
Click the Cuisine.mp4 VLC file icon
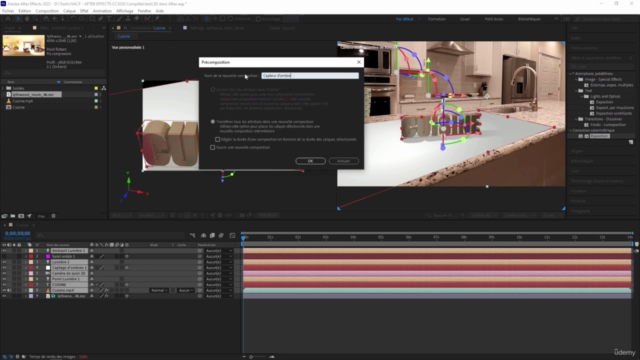click(x=9, y=101)
